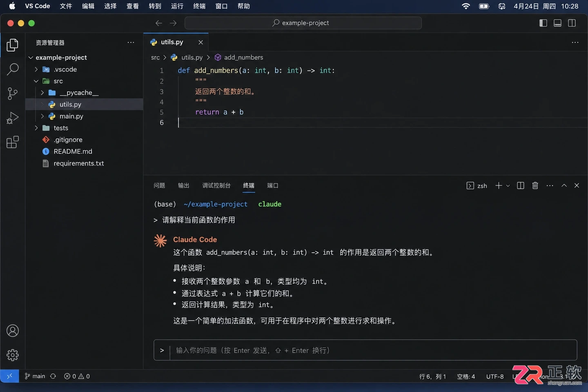Split the terminal

(520, 185)
